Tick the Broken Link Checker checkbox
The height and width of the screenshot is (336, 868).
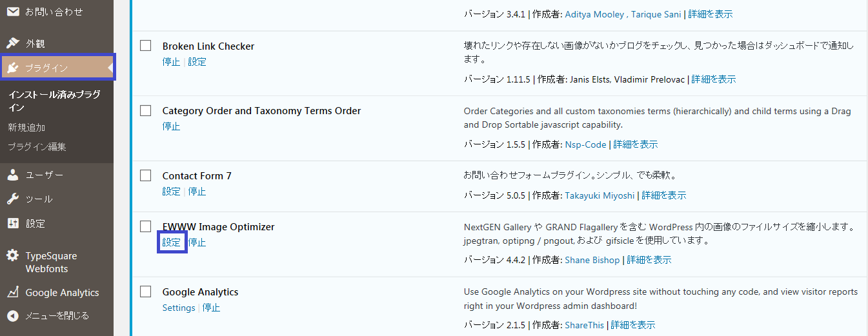coord(146,46)
